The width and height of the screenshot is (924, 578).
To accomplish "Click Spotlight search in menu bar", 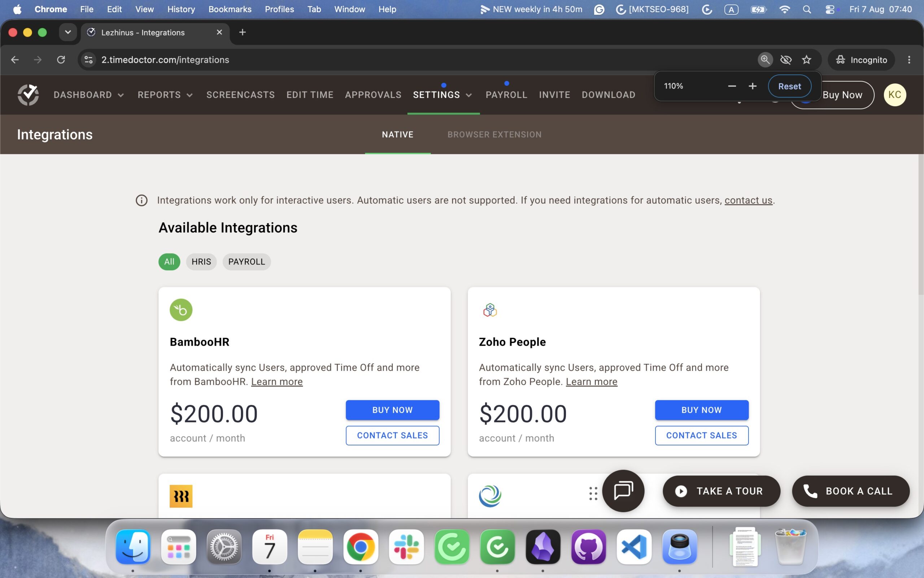I will tap(807, 9).
